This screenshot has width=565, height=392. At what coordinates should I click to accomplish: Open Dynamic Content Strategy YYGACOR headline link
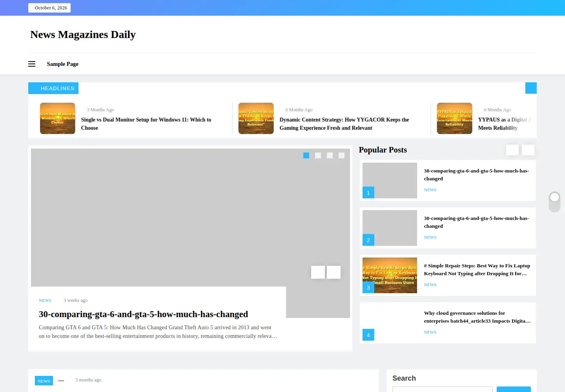[344, 124]
